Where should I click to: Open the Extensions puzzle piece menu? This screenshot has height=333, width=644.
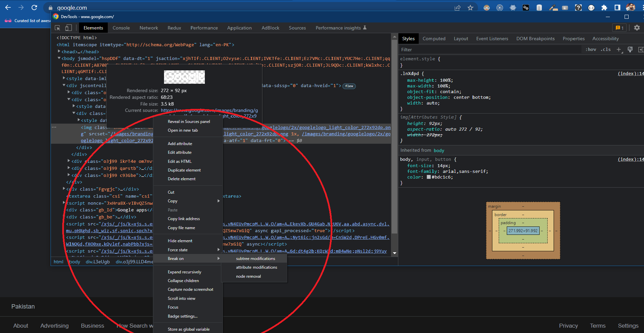(x=604, y=8)
